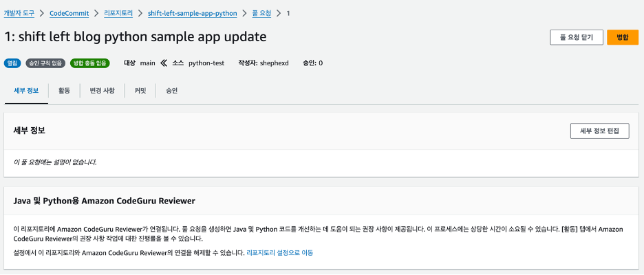Click the author text 작성자: shephexd

[264, 63]
